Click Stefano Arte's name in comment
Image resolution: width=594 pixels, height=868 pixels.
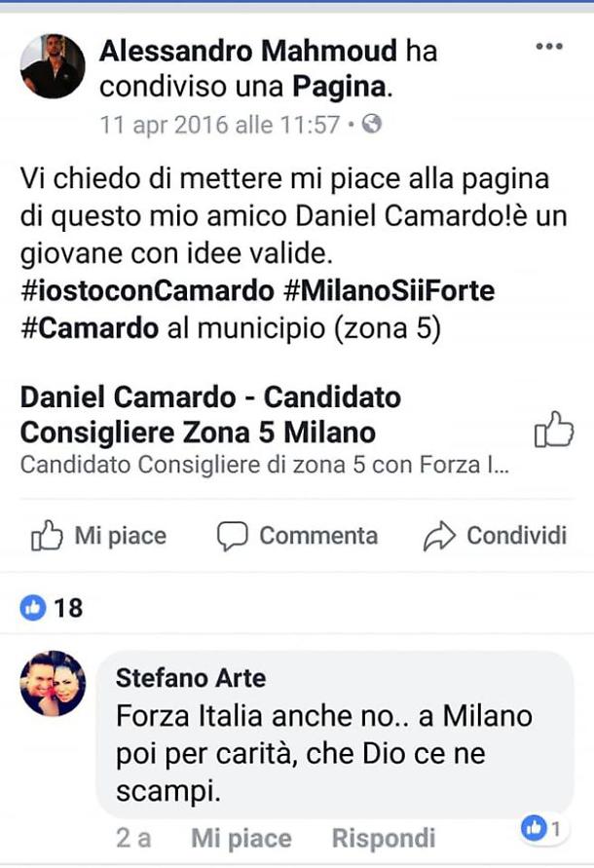point(190,677)
